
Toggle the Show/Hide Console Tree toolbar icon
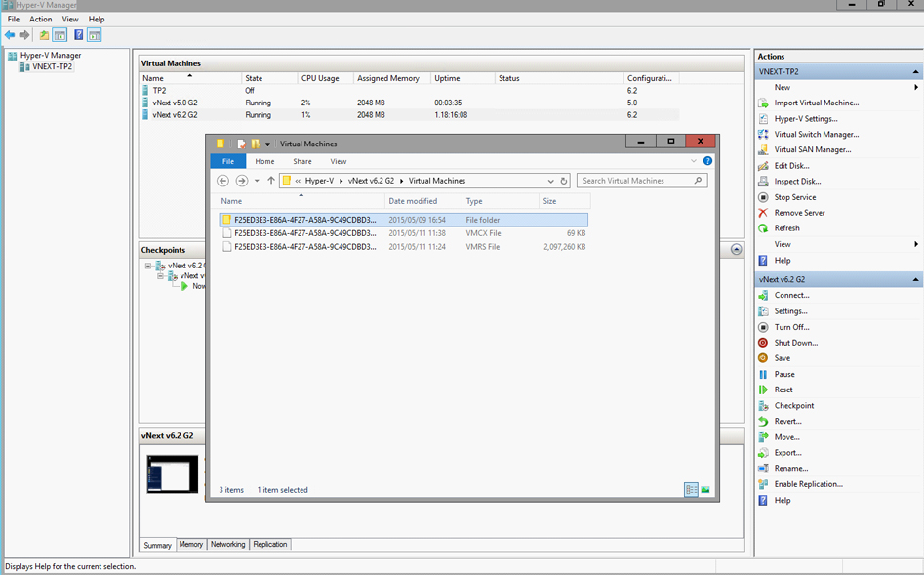(x=60, y=35)
